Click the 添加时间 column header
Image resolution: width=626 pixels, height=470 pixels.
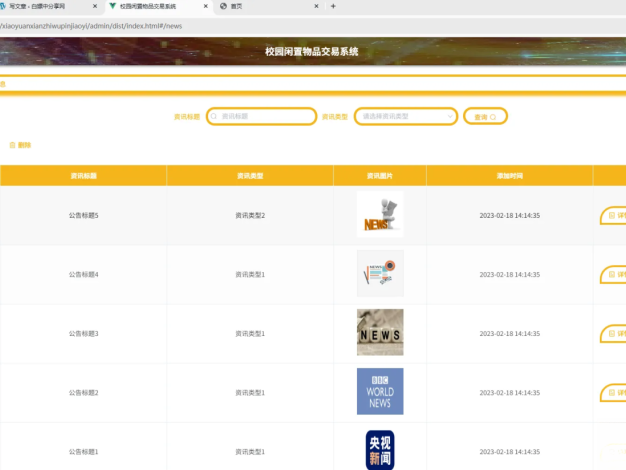point(509,176)
